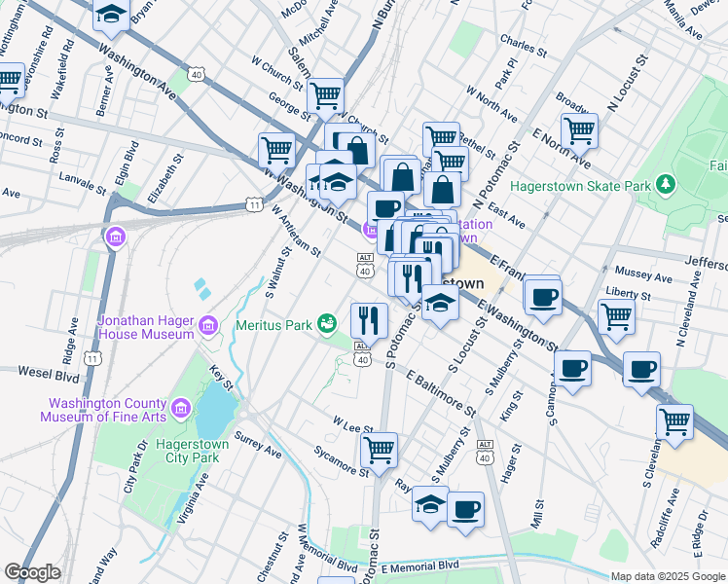
Task: Open the shopping cart marker beside S Cleveland label
Action: (675, 422)
